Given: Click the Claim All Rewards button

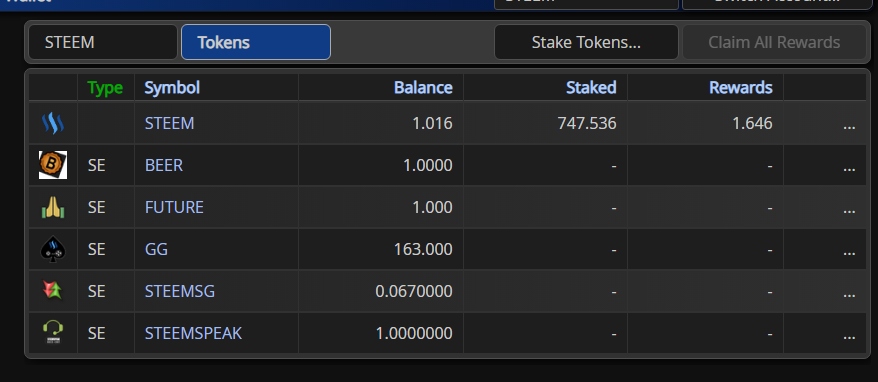Looking at the screenshot, I should tap(774, 42).
